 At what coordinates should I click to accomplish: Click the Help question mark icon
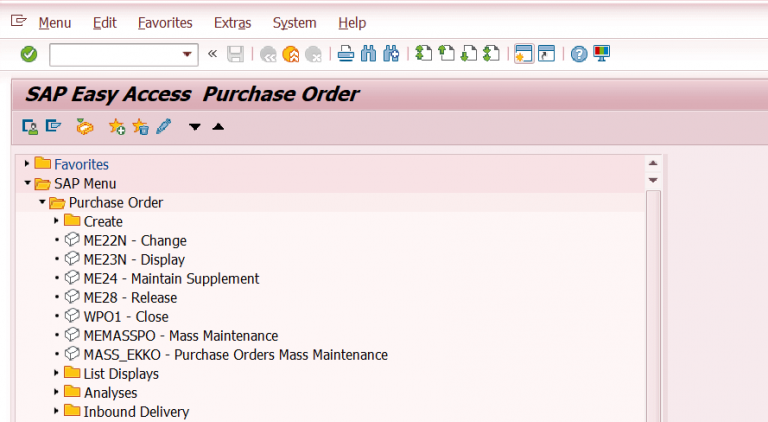coord(578,54)
